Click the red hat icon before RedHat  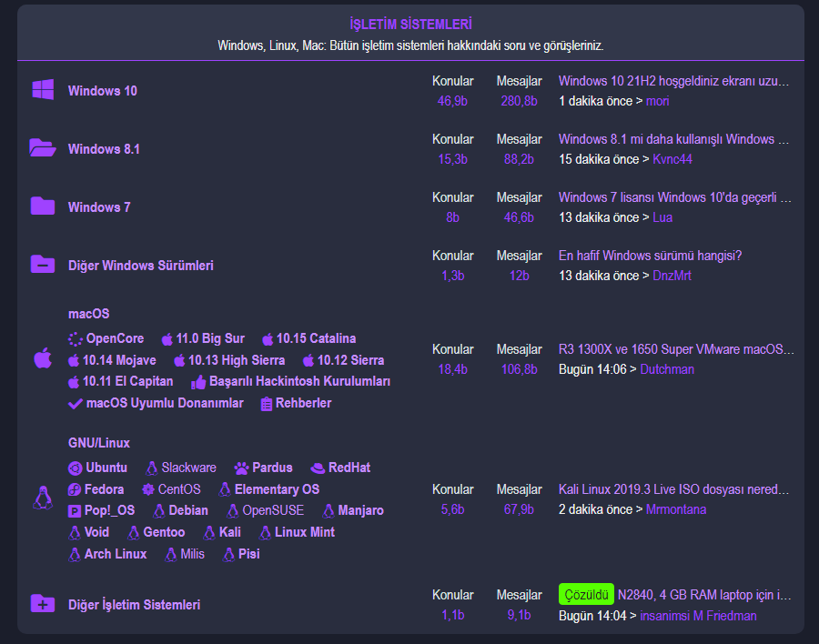click(x=318, y=468)
